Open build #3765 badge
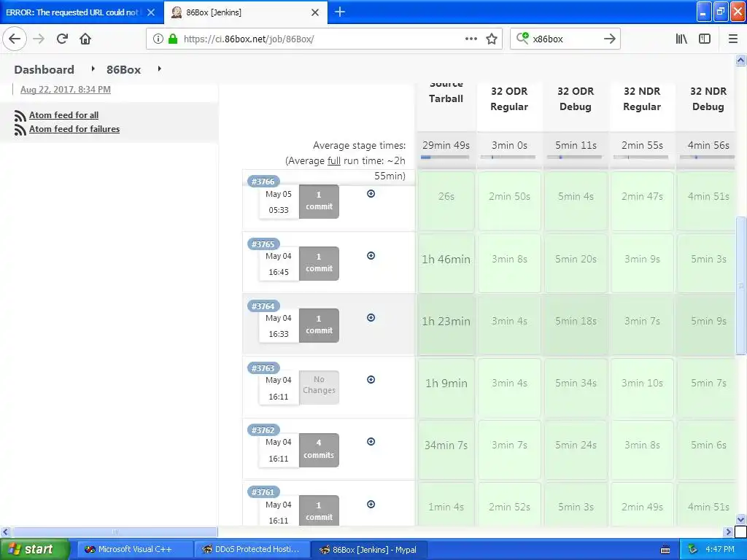Image resolution: width=747 pixels, height=560 pixels. pos(263,244)
